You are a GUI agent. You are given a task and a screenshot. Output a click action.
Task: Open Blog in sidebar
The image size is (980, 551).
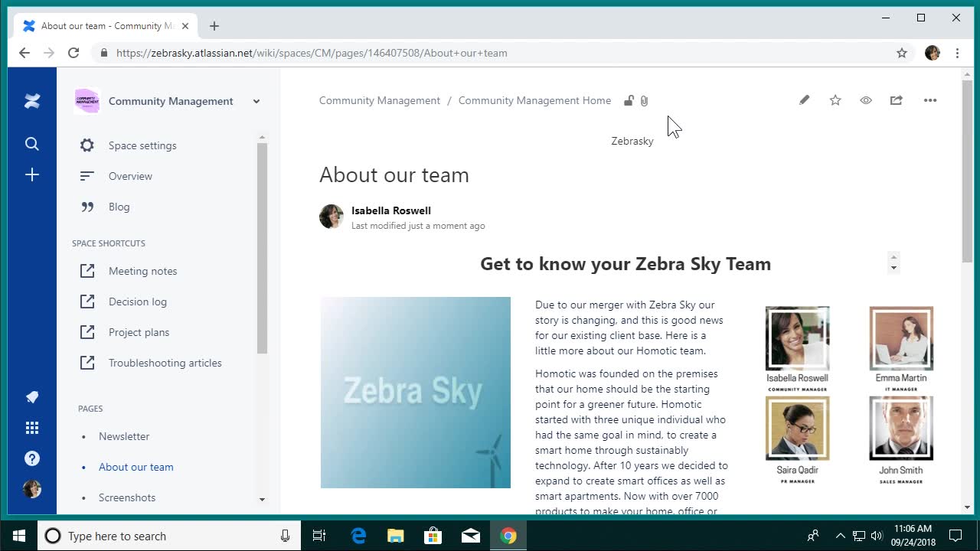coord(119,207)
